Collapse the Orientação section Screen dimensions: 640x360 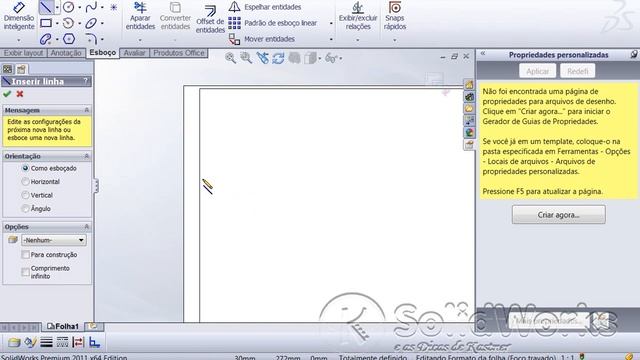coord(87,156)
